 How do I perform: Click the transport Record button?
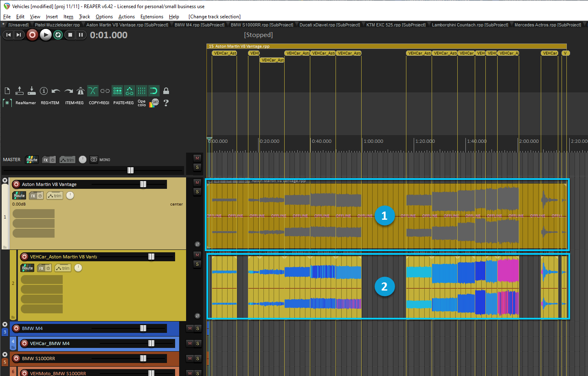click(x=32, y=35)
